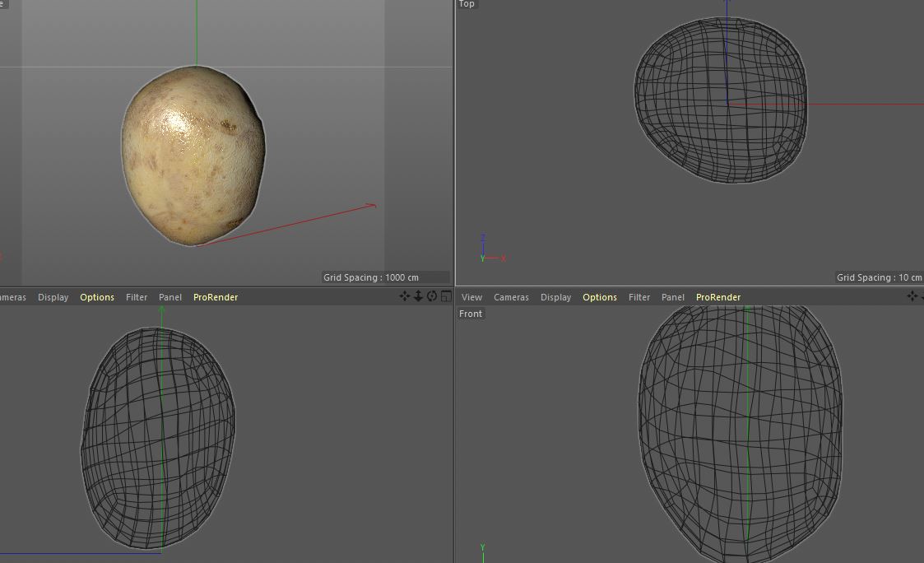Click the potato wireframe in the Top viewport
Viewport: 924px width, 563px height.
[x=720, y=99]
